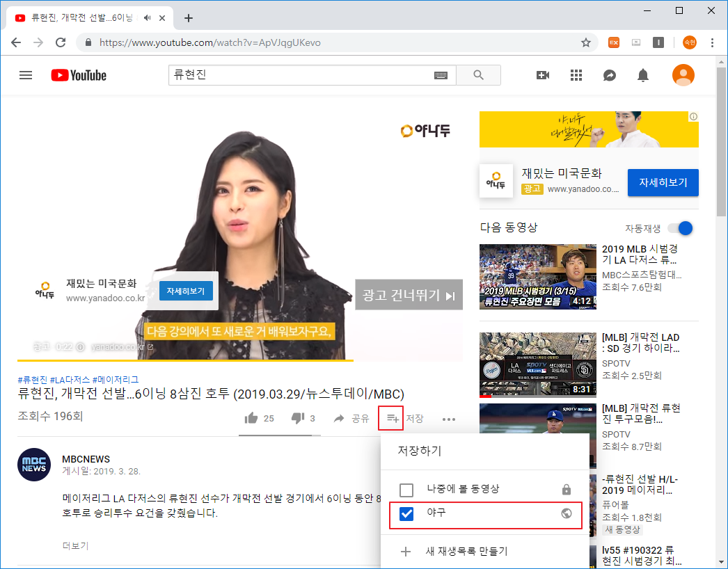The image size is (728, 569).
Task: Open the MBCNEWS channel name link
Action: (86, 459)
